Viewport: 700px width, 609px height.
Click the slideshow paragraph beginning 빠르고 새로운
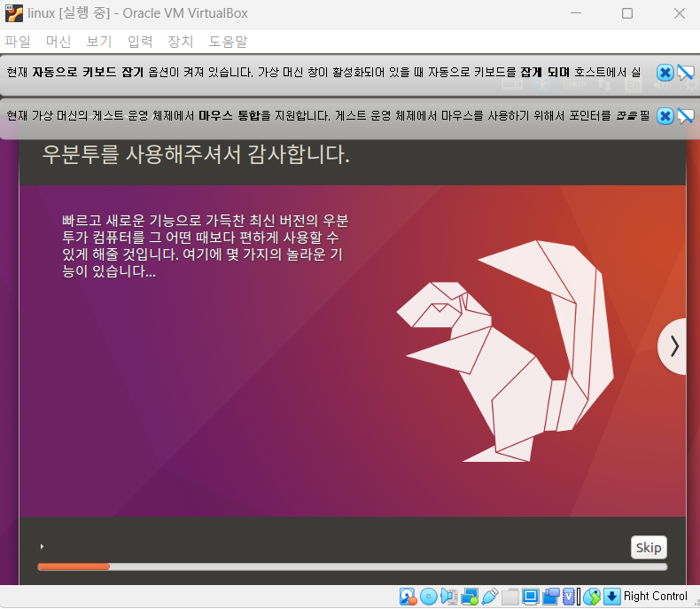(205, 246)
